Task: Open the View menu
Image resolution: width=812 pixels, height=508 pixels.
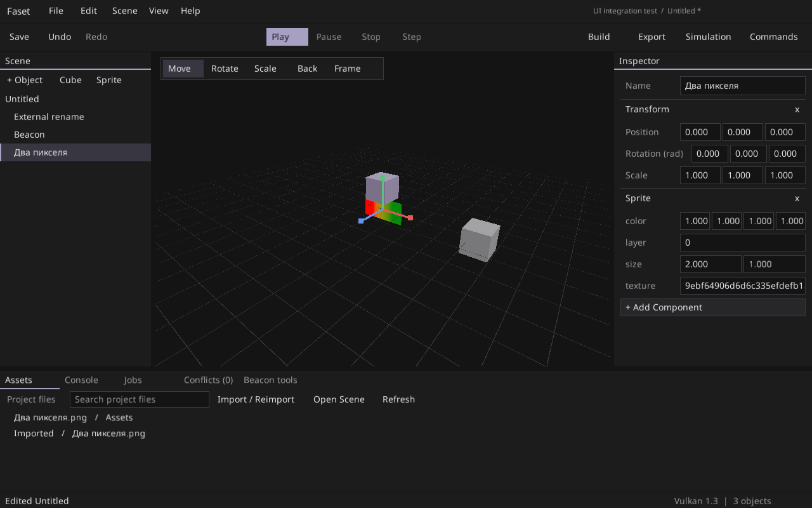Action: (159, 11)
